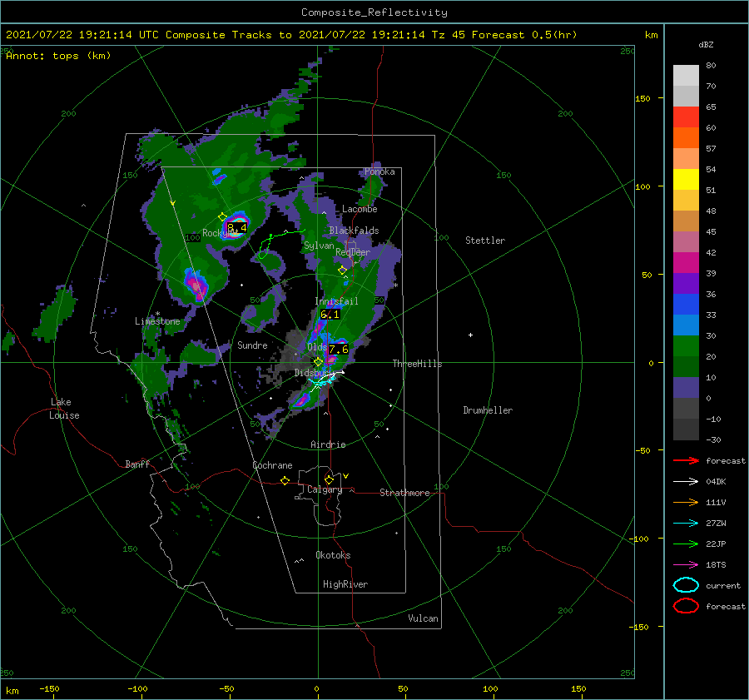Click the red forecast ellipse legend symbol
The width and height of the screenshot is (749, 700).
click(x=686, y=606)
